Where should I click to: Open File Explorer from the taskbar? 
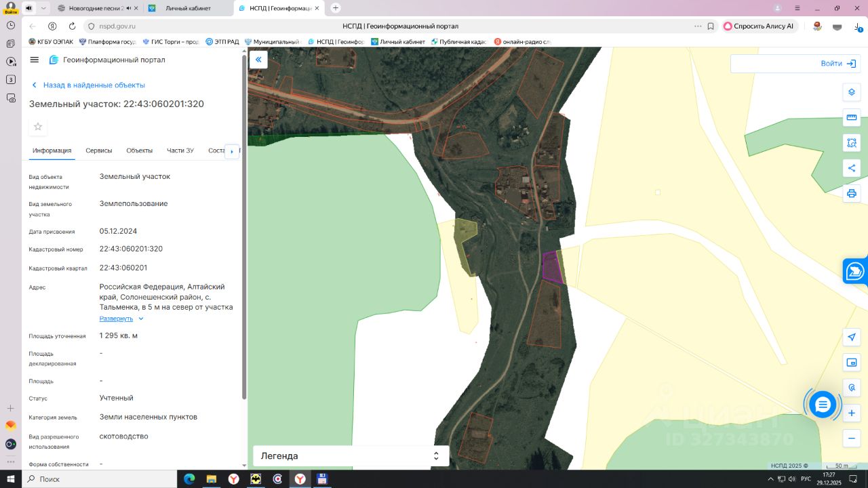211,479
